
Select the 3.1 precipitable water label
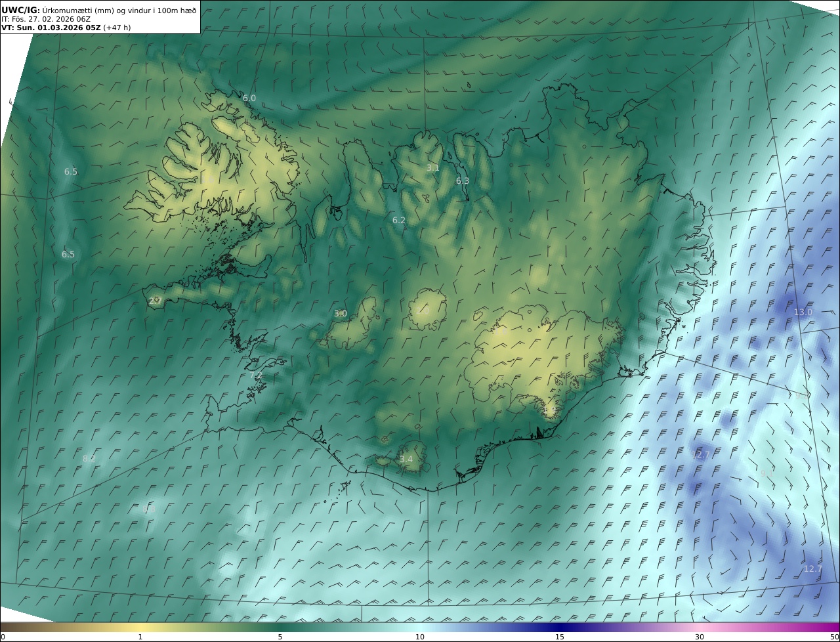point(433,168)
